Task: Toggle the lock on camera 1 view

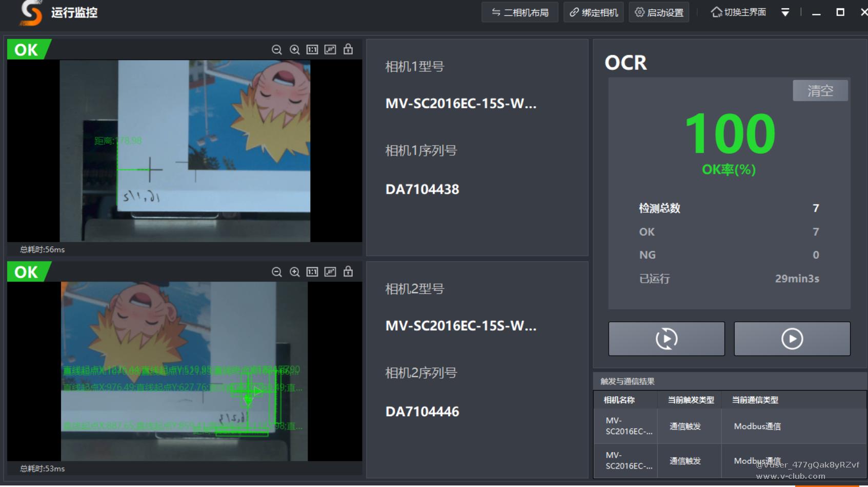Action: 348,49
